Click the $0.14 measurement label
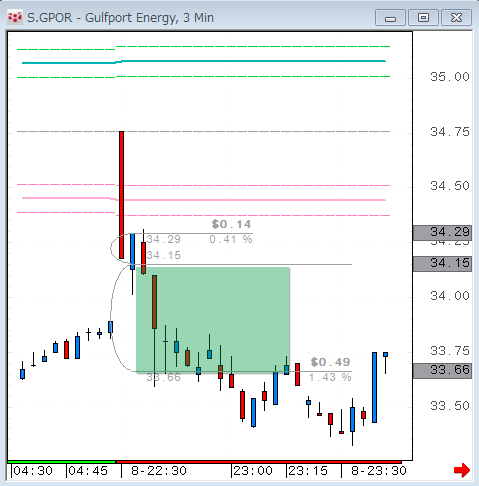 (x=231, y=224)
